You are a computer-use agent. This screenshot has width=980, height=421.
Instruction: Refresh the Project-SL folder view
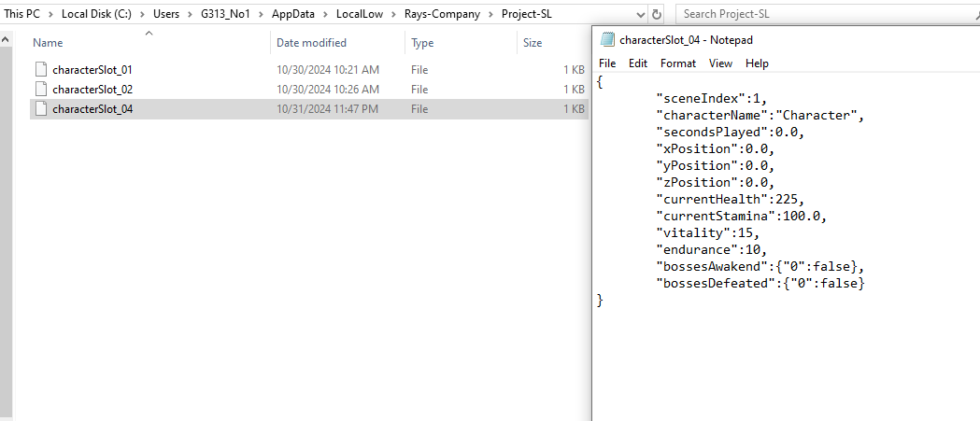[x=657, y=14]
